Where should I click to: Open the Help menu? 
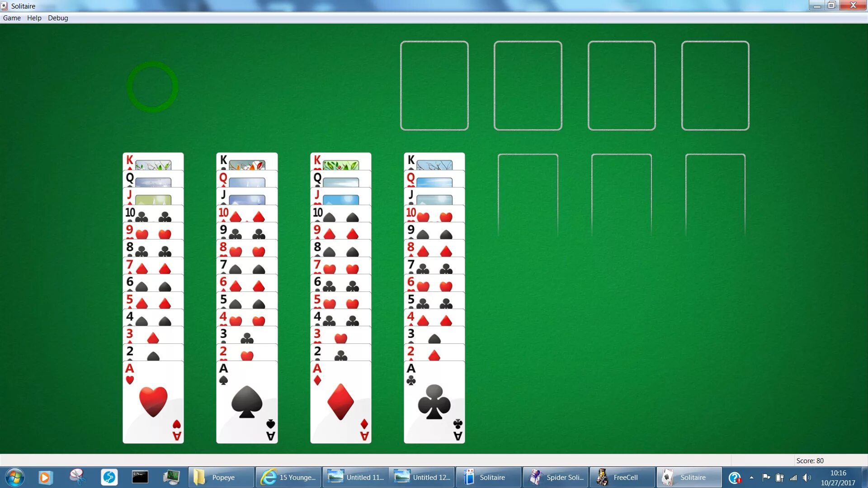point(33,17)
